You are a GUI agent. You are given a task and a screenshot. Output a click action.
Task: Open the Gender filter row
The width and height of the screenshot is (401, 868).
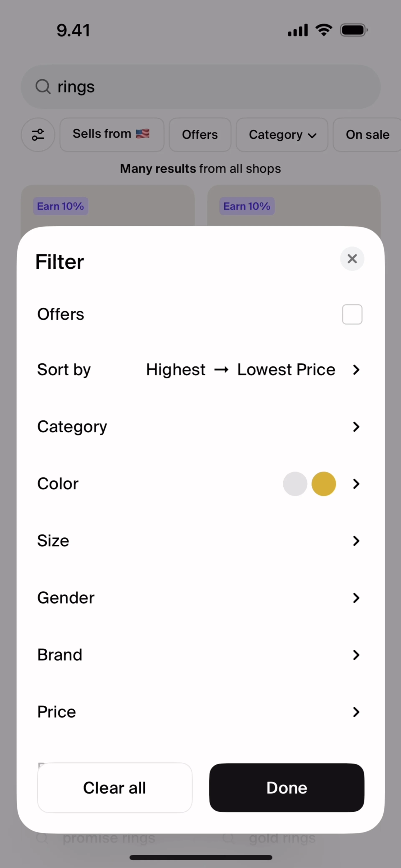tap(199, 598)
